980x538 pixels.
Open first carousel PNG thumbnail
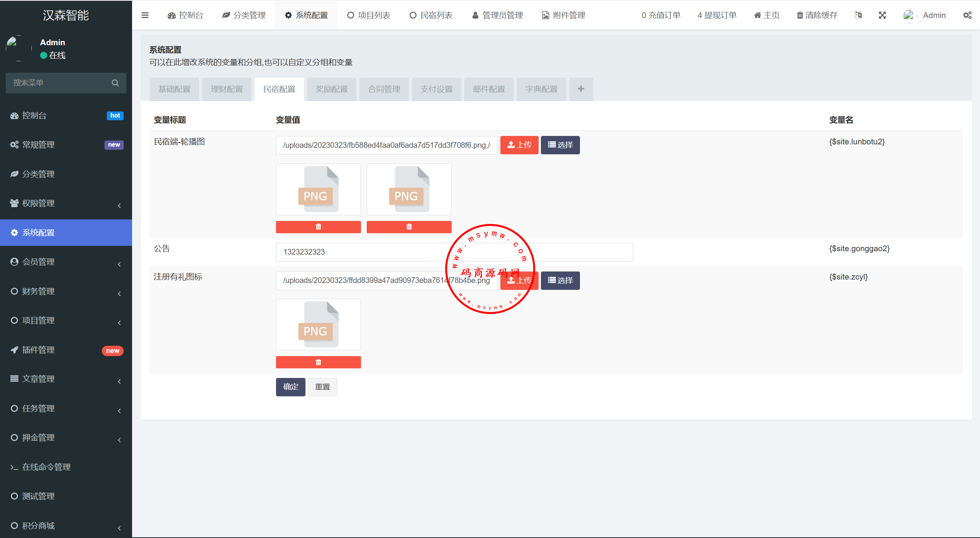tap(318, 189)
